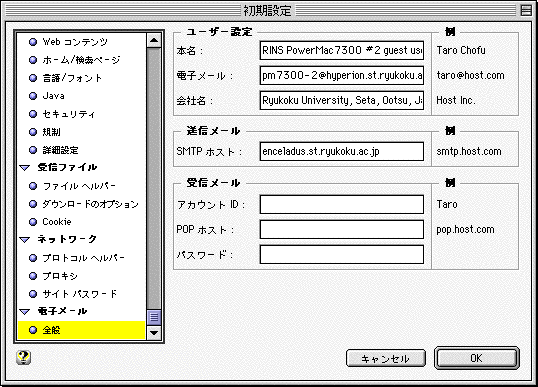The width and height of the screenshot is (538, 387).
Task: Click the window collapse box in title bar
Action: (x=526, y=10)
